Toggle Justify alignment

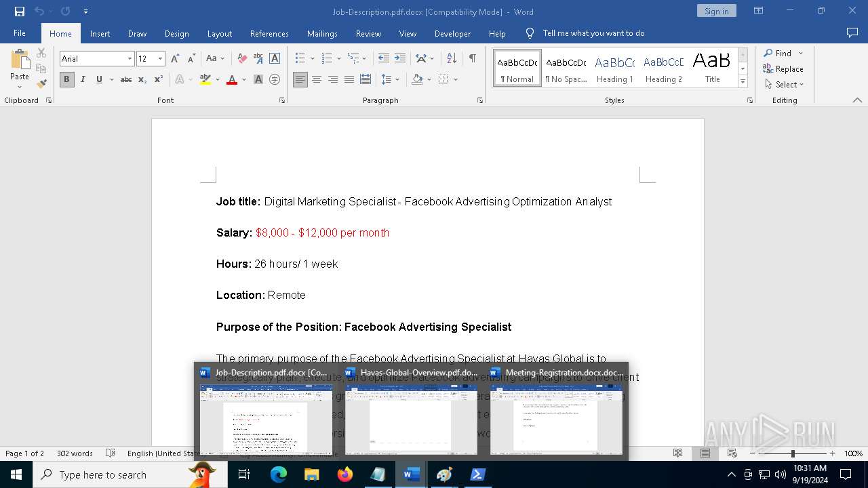[x=349, y=79]
